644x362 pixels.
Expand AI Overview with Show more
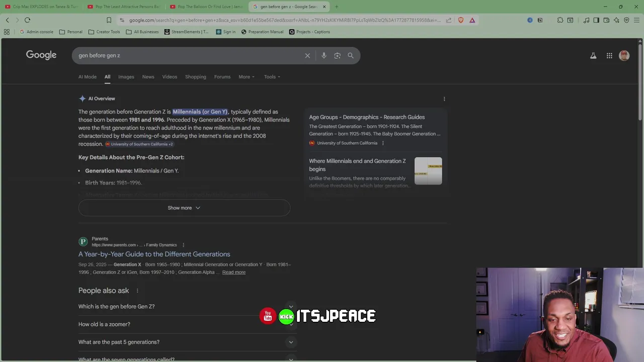tap(184, 208)
